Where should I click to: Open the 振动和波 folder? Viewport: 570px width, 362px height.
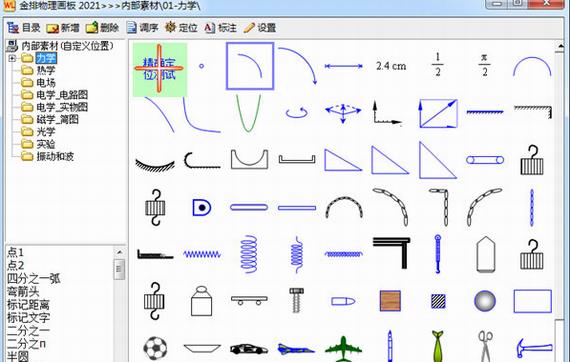[55, 157]
